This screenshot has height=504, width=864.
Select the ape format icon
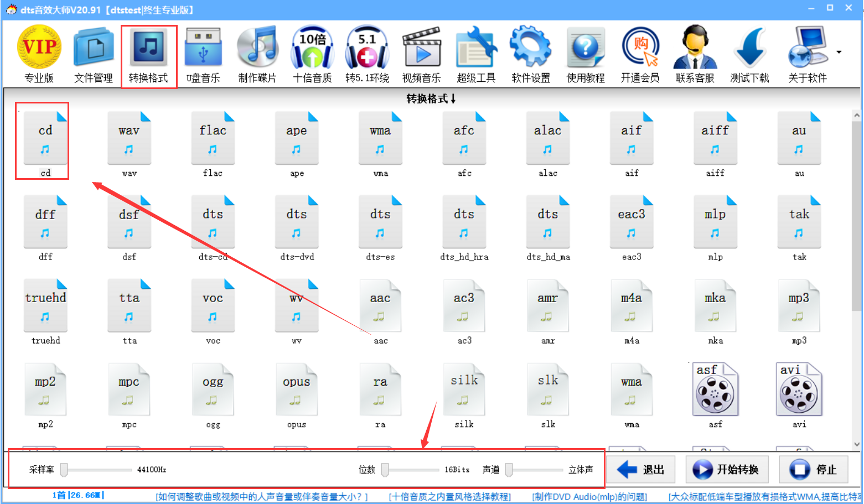click(x=297, y=144)
